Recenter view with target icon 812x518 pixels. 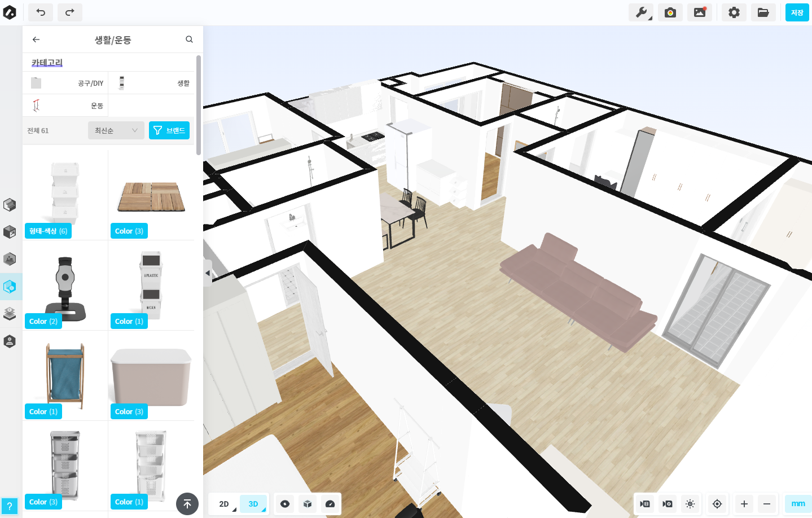[x=717, y=504]
